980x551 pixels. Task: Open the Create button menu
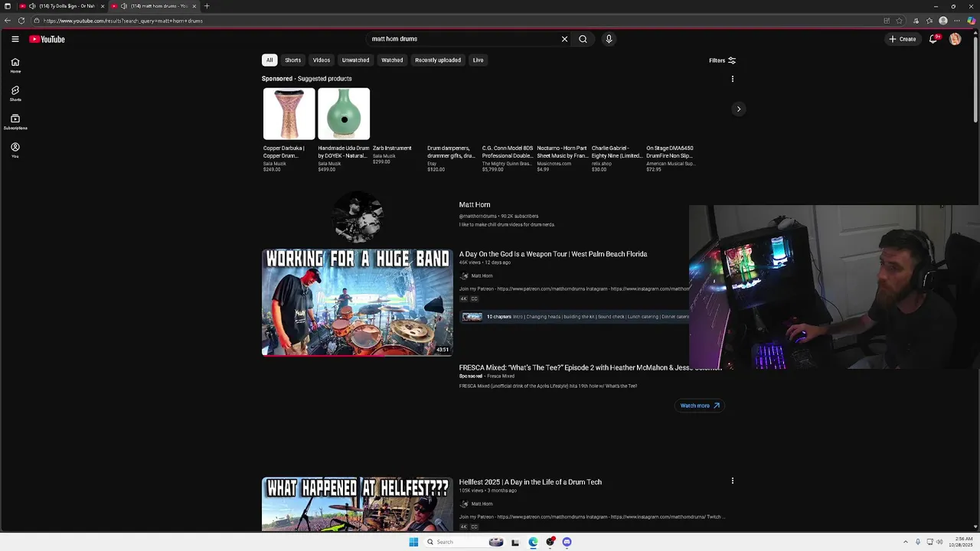903,39
